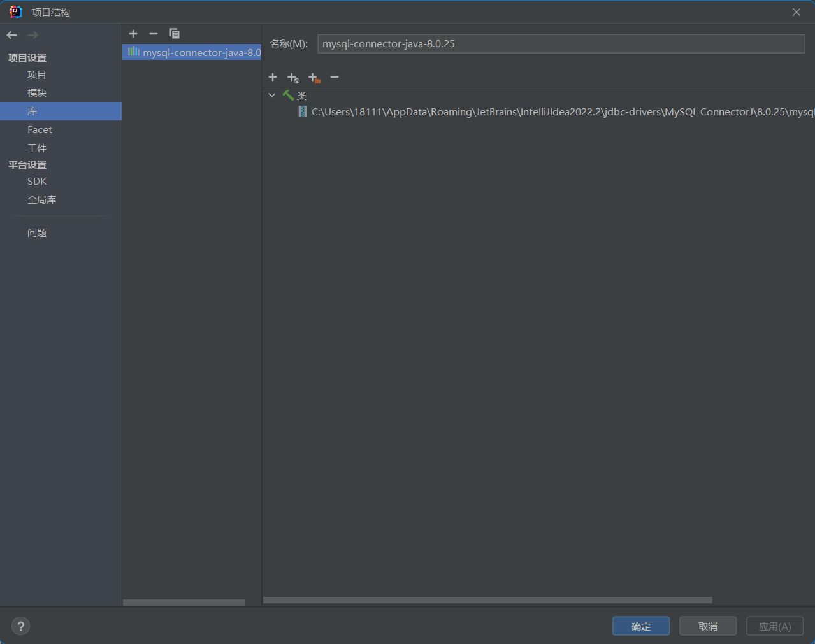Image resolution: width=815 pixels, height=644 pixels.
Task: Click the 平台设置 section header
Action: click(27, 165)
